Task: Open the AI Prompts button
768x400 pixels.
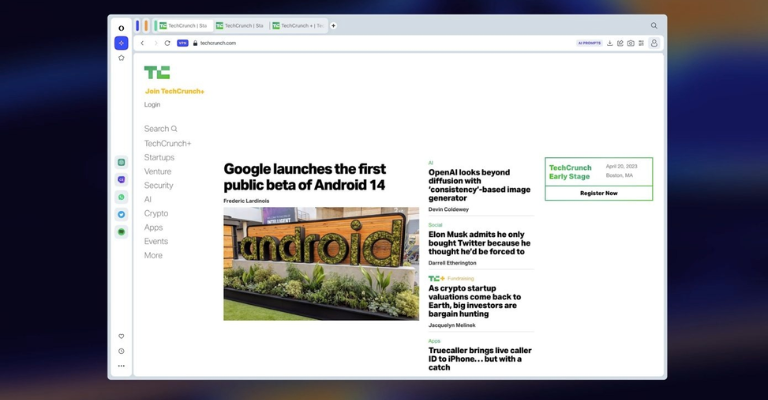Action: coord(588,43)
